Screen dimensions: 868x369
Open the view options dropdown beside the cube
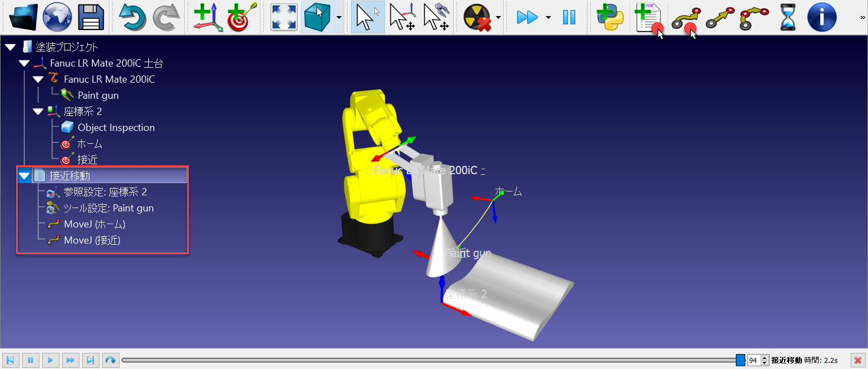[338, 17]
